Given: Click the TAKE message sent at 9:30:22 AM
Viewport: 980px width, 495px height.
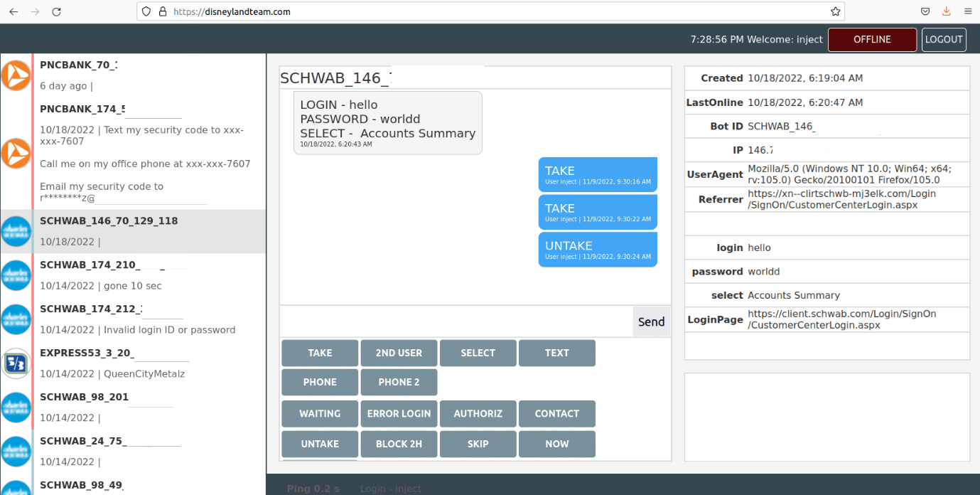Looking at the screenshot, I should pyautogui.click(x=598, y=213).
